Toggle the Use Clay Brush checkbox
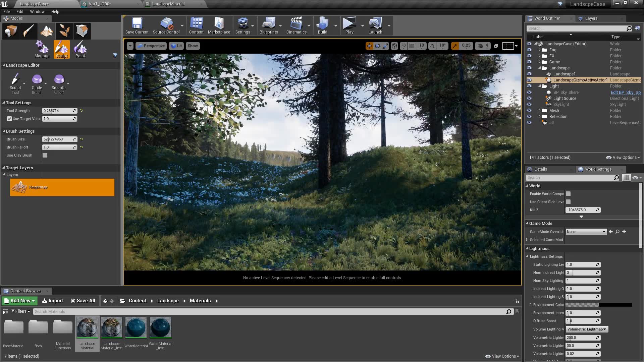 [45, 155]
